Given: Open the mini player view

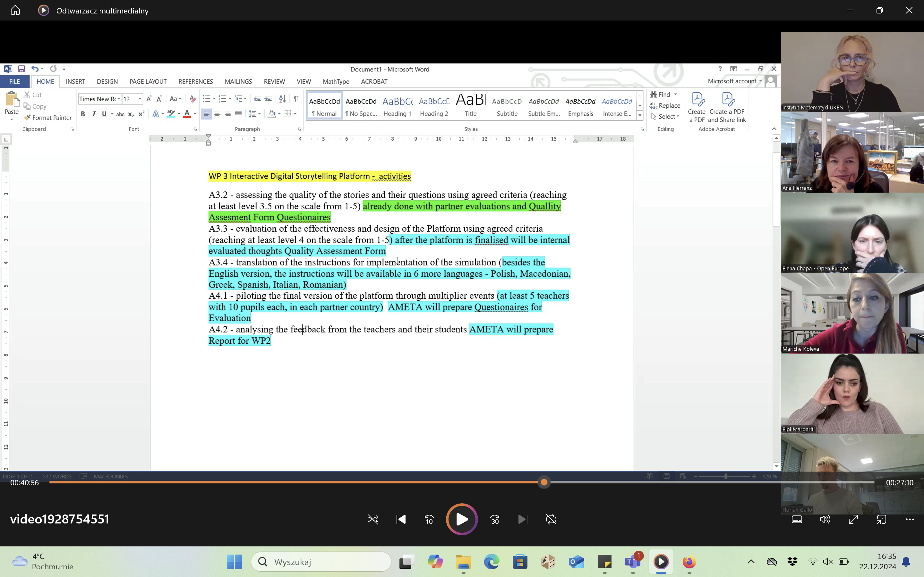Looking at the screenshot, I should pyautogui.click(x=882, y=519).
